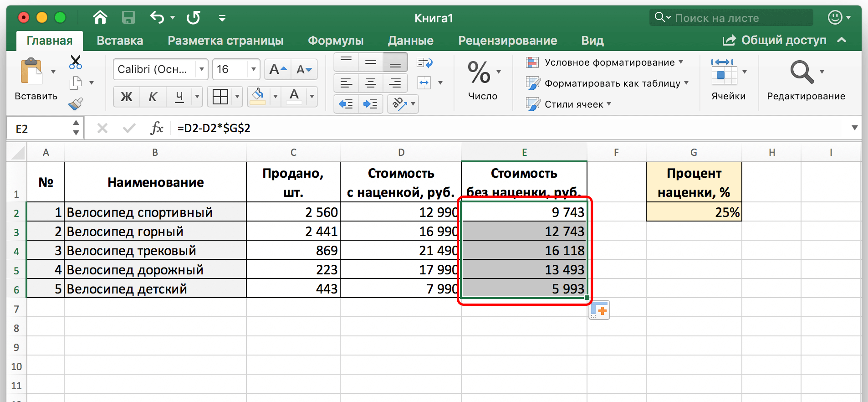Viewport: 868px width, 402px height.
Task: Open the Undo history dropdown arrow
Action: click(x=173, y=18)
